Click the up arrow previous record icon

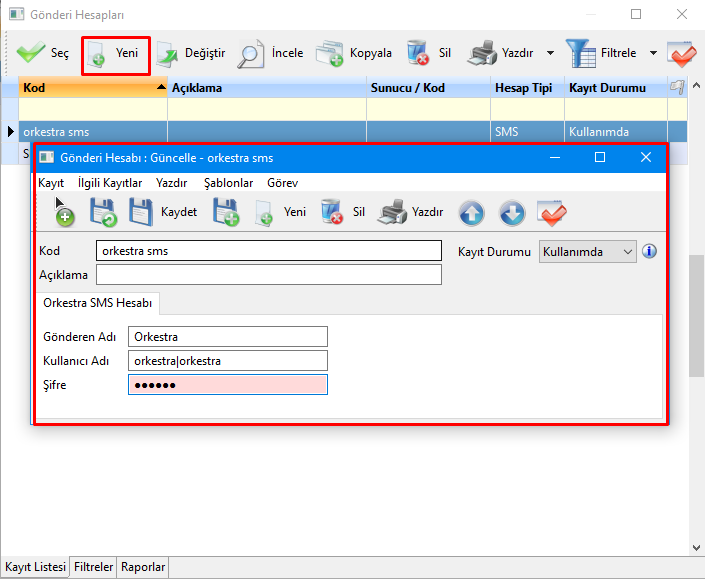[471, 212]
